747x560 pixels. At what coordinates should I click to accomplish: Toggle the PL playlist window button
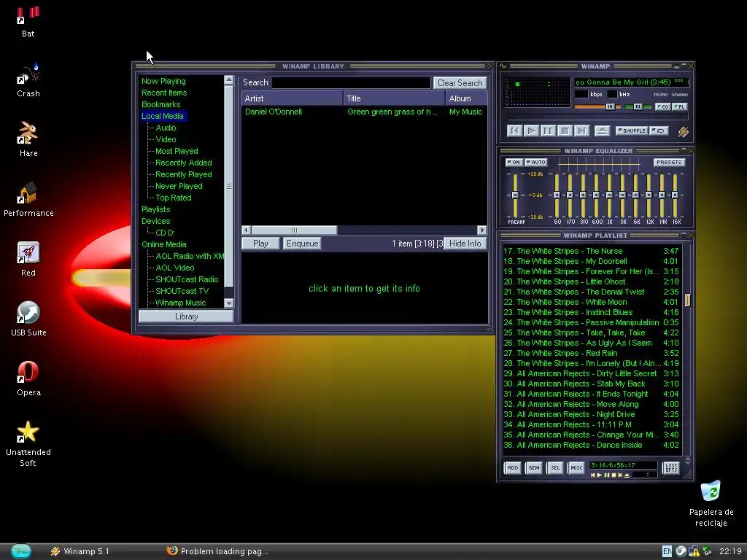click(679, 106)
